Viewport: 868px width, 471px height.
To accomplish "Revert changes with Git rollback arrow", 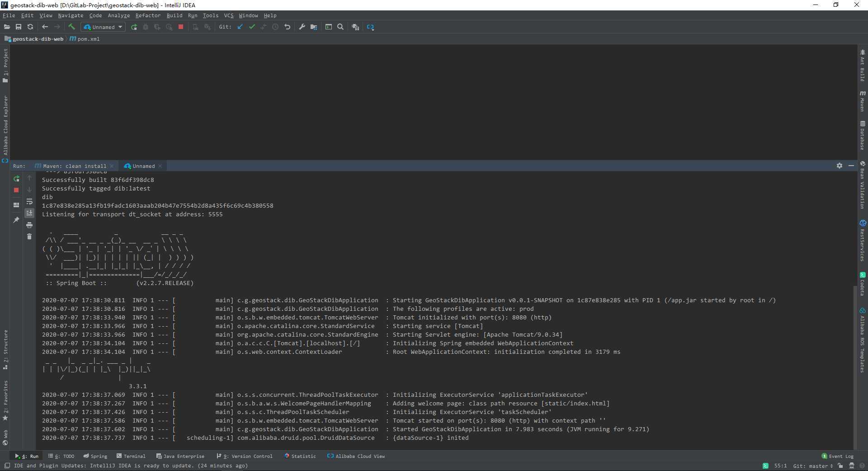I will 287,27.
